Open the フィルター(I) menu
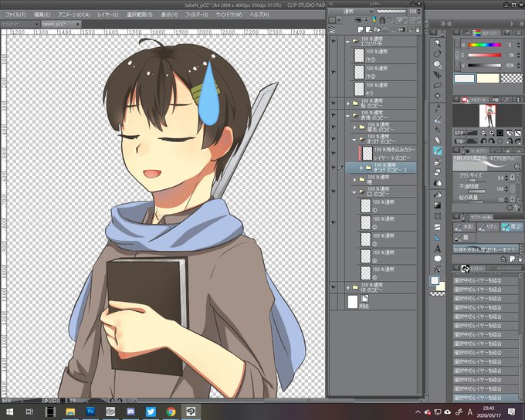This screenshot has height=420, width=525. pos(197,15)
